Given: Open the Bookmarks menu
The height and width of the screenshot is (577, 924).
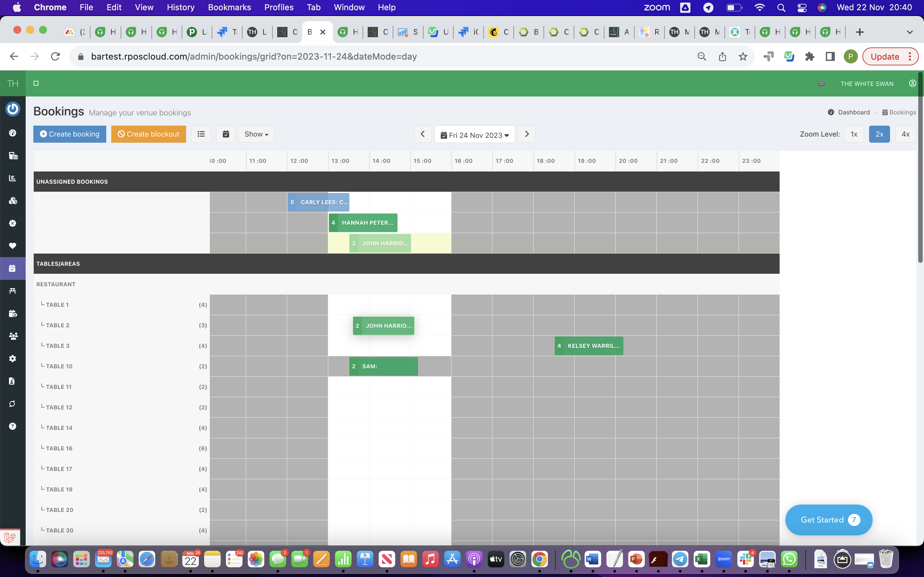Looking at the screenshot, I should [x=229, y=7].
